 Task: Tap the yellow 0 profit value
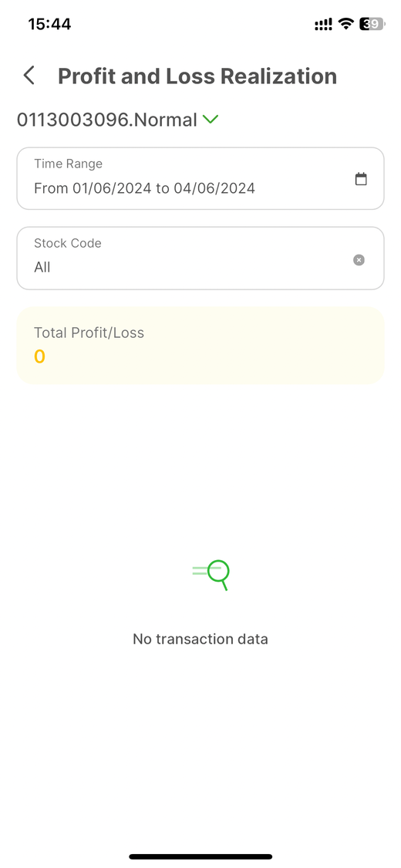pyautogui.click(x=39, y=356)
